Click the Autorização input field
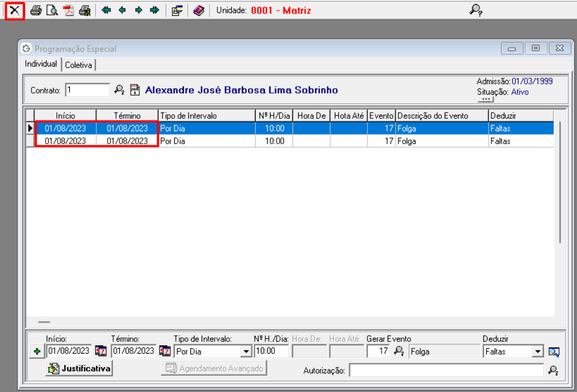The width and height of the screenshot is (577, 392). 446,370
